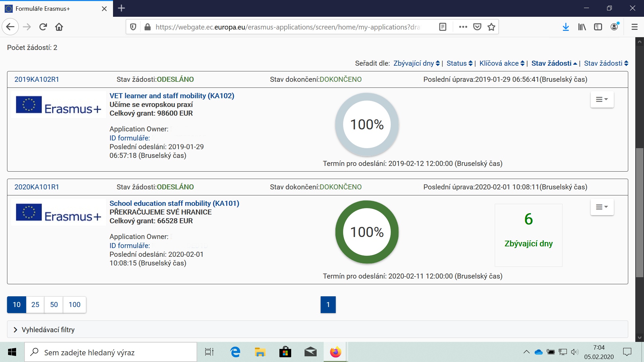This screenshot has height=362, width=644.
Task: Click the 6 Zbývající dny box
Action: pyautogui.click(x=528, y=235)
